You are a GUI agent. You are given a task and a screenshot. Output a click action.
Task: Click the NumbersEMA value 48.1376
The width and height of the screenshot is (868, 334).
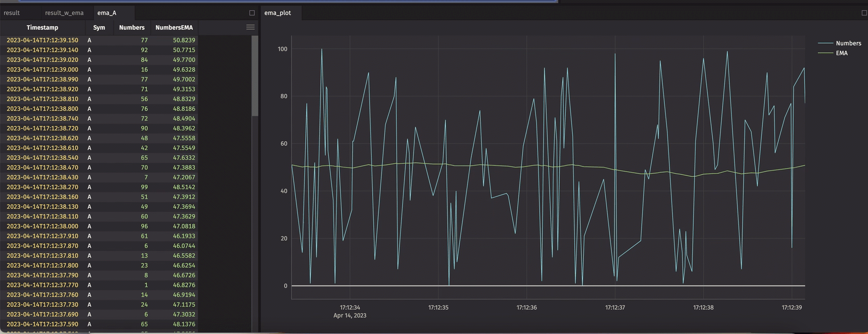184,324
